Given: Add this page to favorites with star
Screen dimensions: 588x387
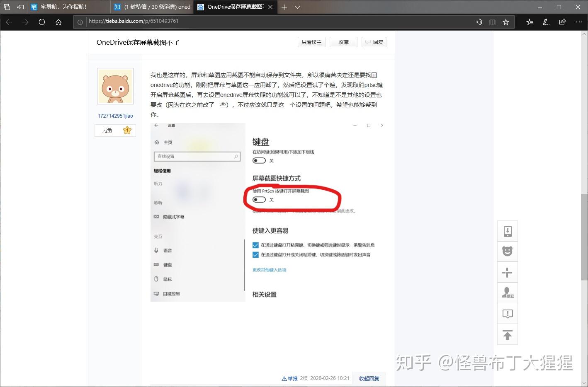Looking at the screenshot, I should 506,22.
